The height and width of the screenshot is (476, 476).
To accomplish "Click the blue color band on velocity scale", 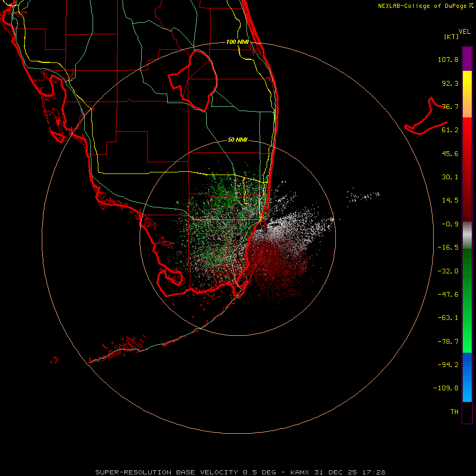I will coord(467,377).
